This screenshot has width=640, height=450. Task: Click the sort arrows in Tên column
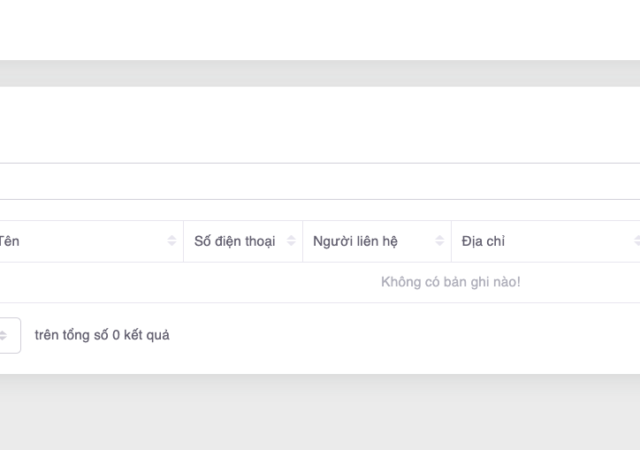click(172, 241)
